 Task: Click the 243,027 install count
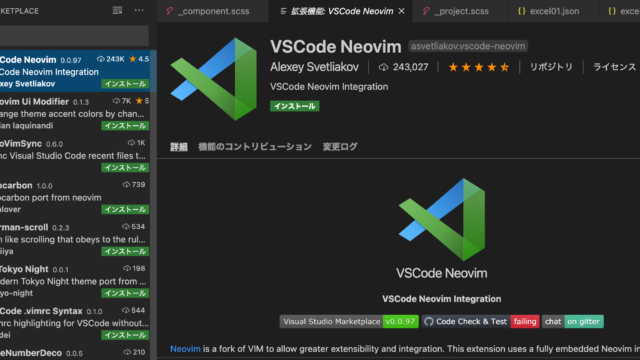point(404,67)
